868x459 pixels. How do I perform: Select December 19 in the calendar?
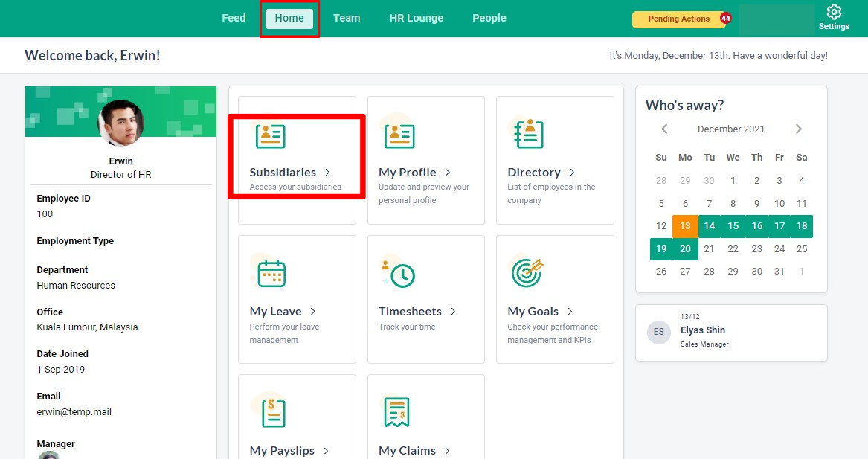point(661,248)
